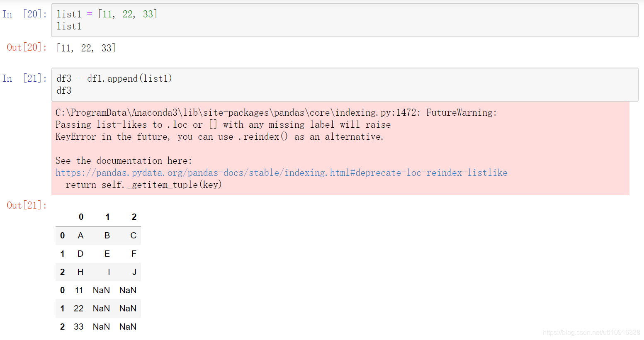644x340 pixels.
Task: Click the 'Passing list-likes to .loc' warning line
Action: [x=223, y=124]
